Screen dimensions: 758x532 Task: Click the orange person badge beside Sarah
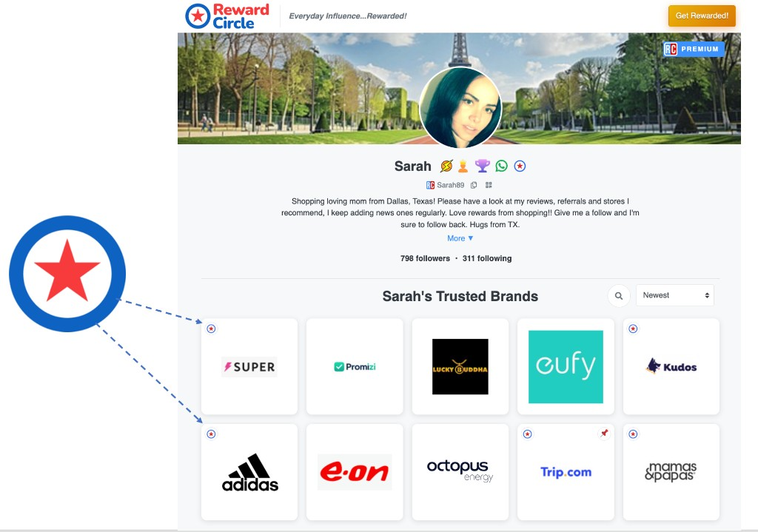coord(463,166)
